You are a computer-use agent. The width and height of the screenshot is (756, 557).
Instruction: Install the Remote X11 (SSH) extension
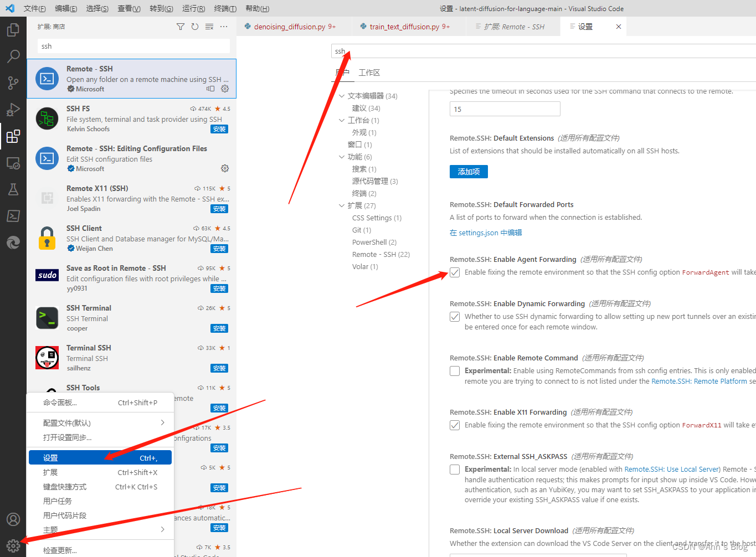219,209
